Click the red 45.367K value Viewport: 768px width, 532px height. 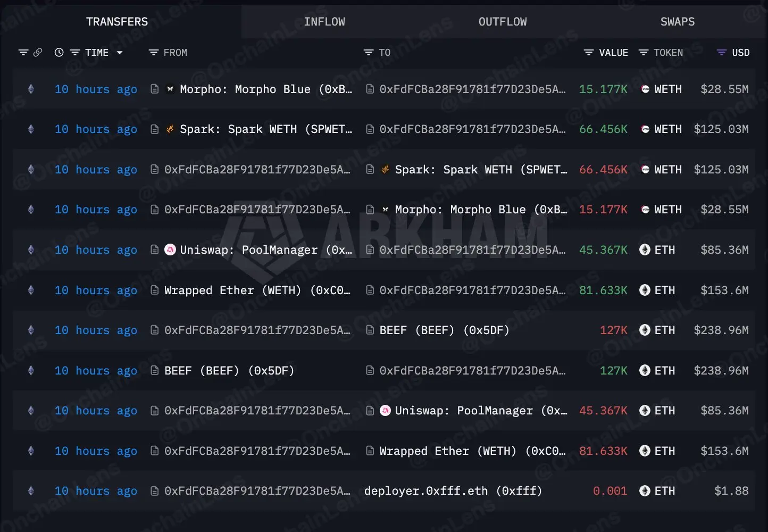(603, 411)
